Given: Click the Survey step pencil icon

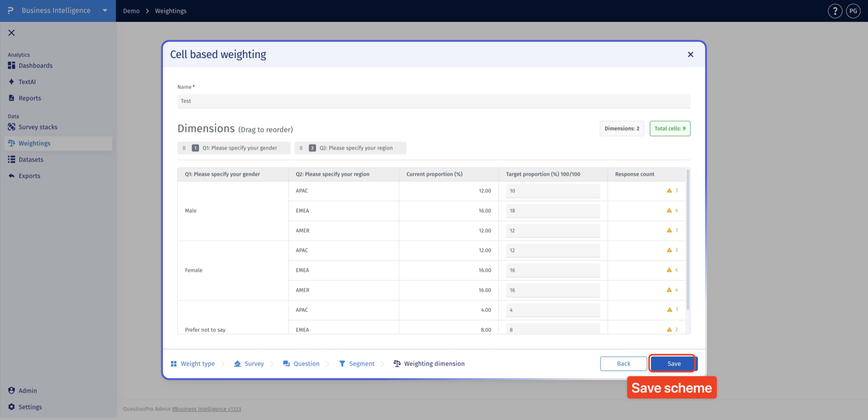Looking at the screenshot, I should [237, 364].
